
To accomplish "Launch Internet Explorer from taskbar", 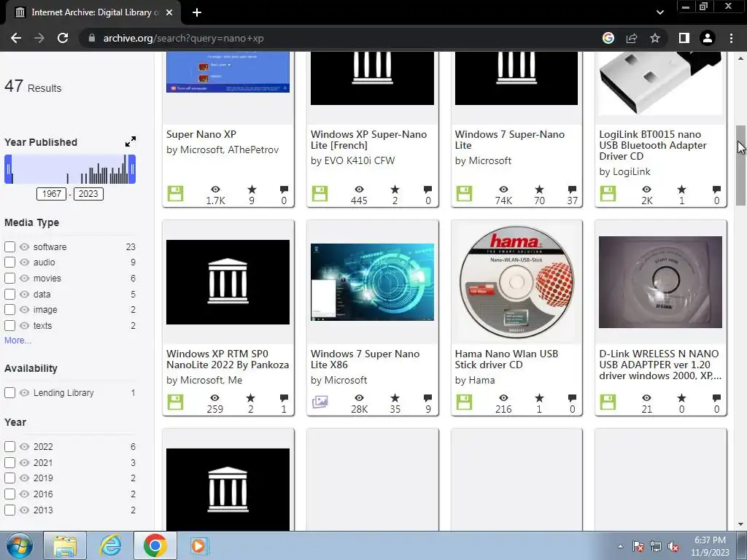I will pos(110,545).
